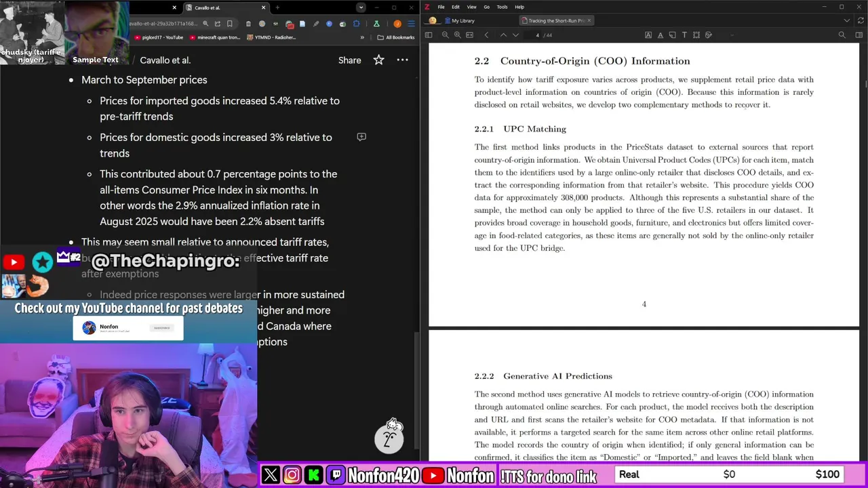Go back using Zotero's left arrow
This screenshot has width=868, height=488.
click(x=486, y=35)
